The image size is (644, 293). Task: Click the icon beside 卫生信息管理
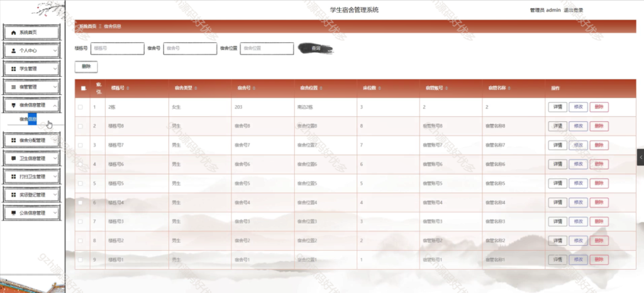(14, 158)
